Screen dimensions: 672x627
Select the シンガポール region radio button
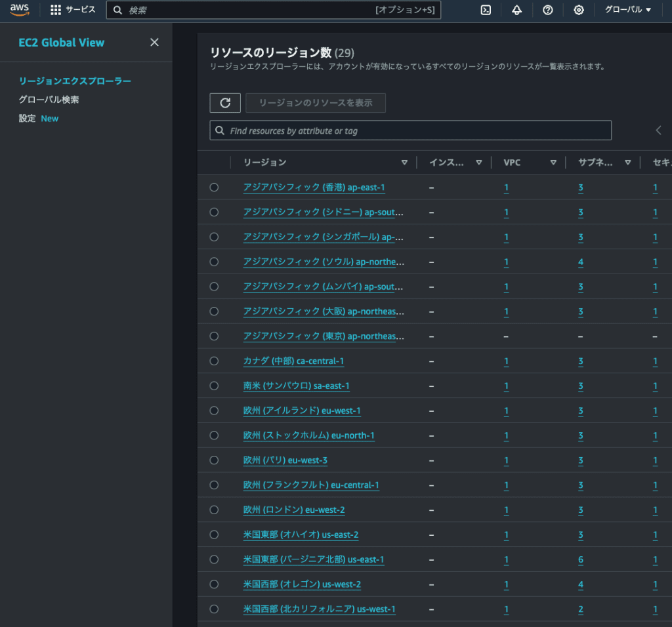point(214,237)
